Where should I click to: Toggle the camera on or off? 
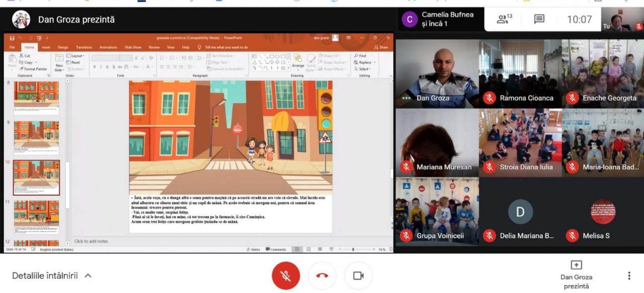tap(358, 275)
